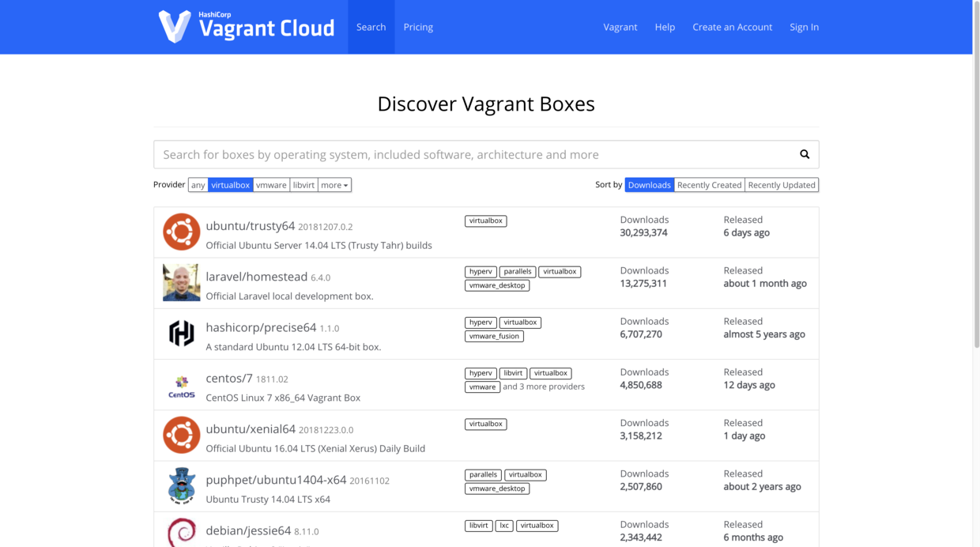Click vmware_desktop tag on laravel/homestead

(497, 285)
